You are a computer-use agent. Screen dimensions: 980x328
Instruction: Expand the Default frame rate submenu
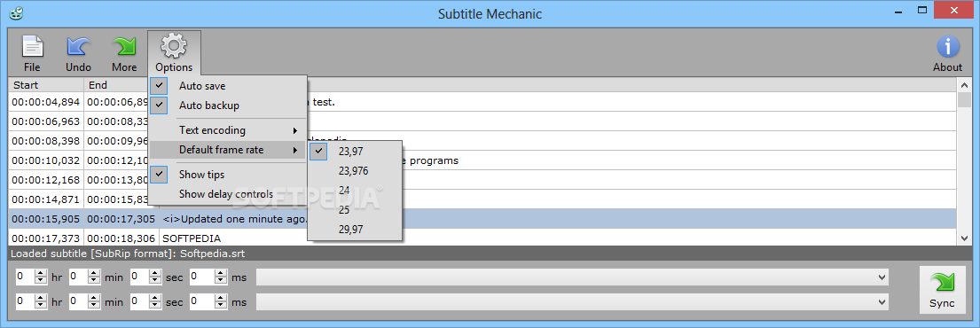[228, 150]
